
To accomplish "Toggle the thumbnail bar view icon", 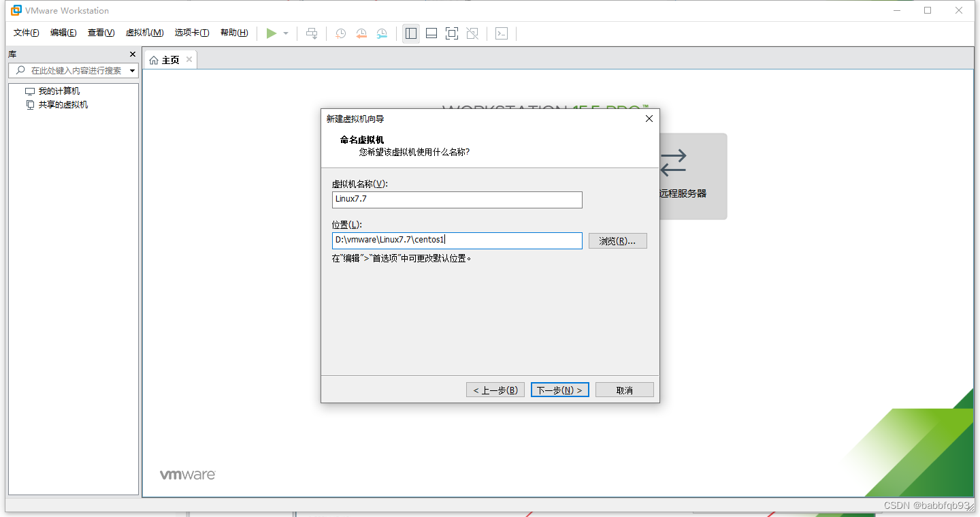I will point(431,33).
